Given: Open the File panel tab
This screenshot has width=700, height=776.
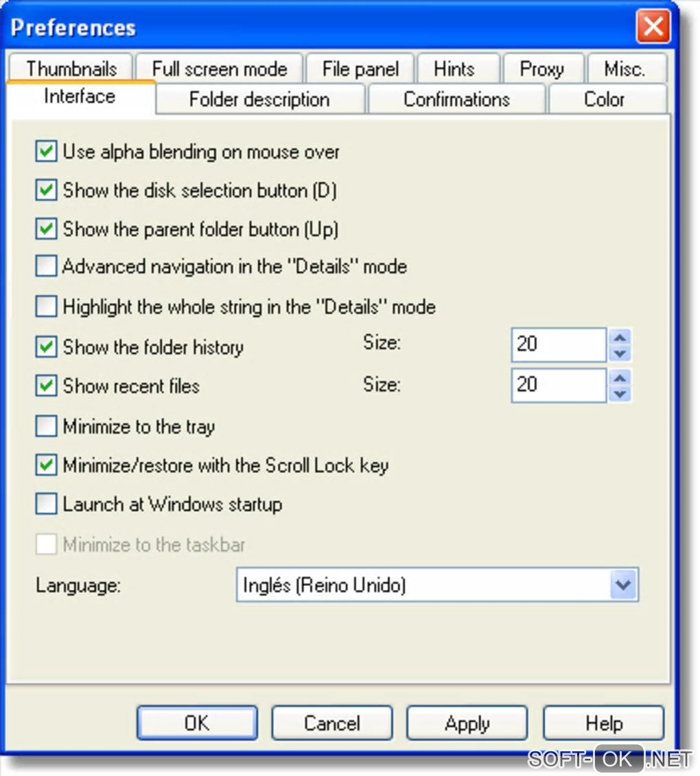Looking at the screenshot, I should point(360,69).
